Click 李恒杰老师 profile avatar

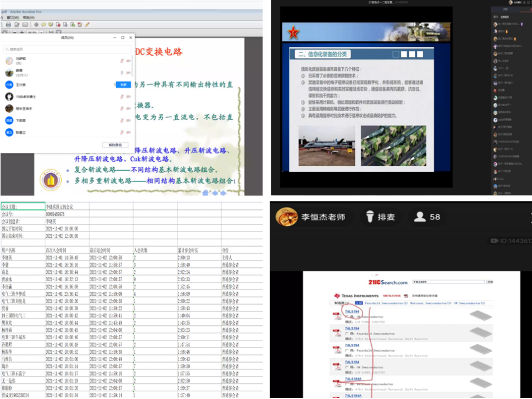(286, 217)
